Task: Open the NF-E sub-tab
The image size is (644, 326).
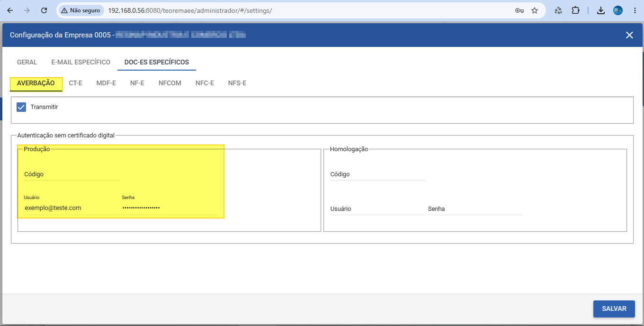Action: (137, 83)
